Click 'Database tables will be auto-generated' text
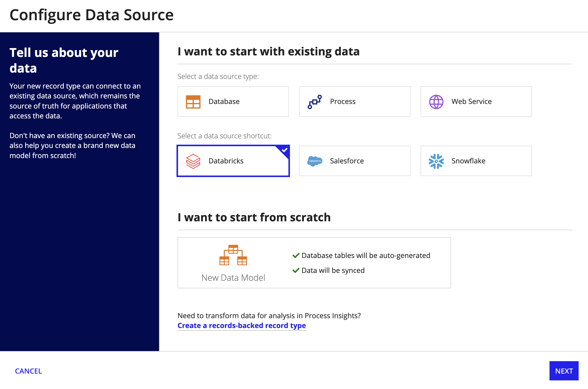588x389 pixels. click(x=366, y=255)
